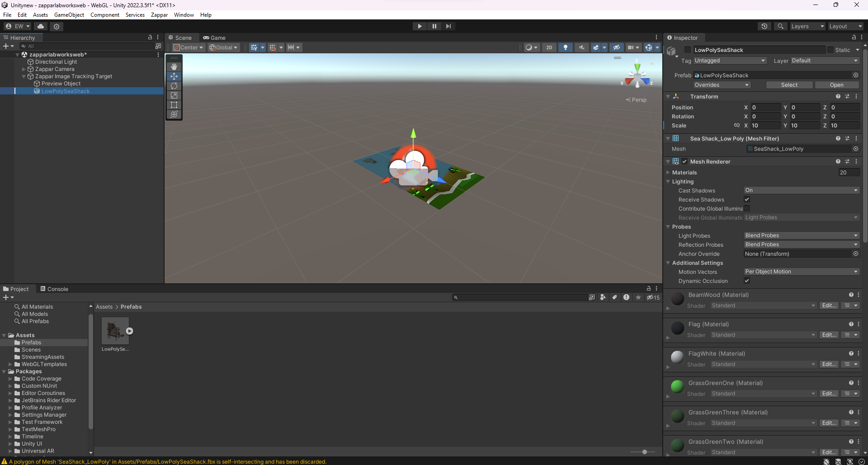Search by type in Project panel
The width and height of the screenshot is (868, 465).
point(603,297)
